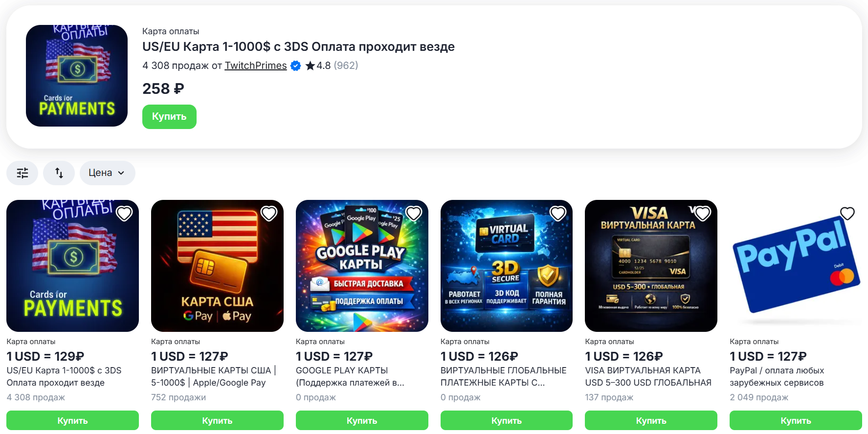Favorite the US/EU Карта 1-1000$ card

(124, 214)
